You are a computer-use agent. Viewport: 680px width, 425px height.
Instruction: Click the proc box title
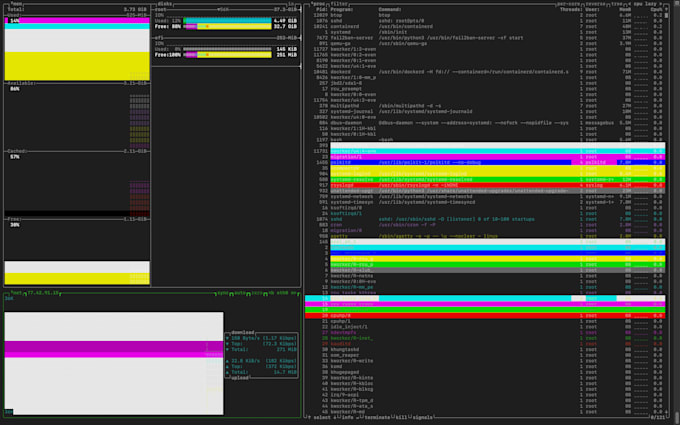[x=319, y=3]
